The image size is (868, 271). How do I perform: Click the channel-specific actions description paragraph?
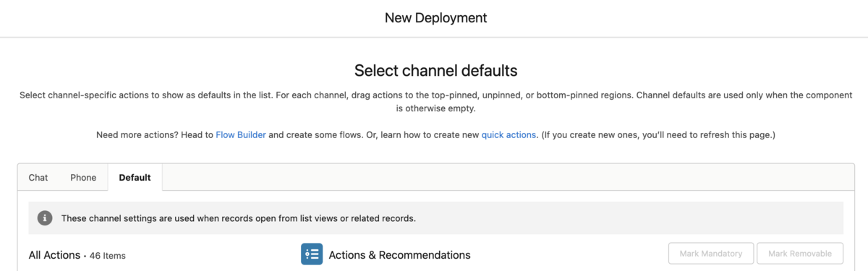pyautogui.click(x=435, y=102)
